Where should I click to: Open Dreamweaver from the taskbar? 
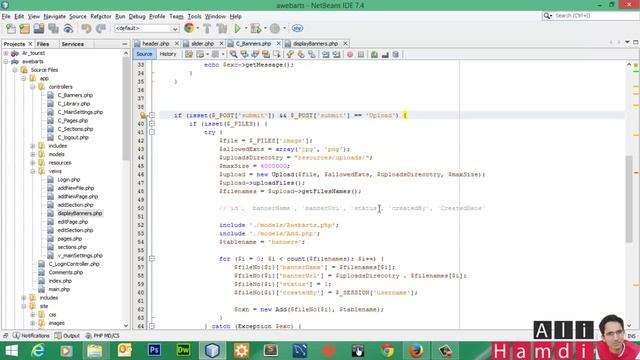coord(183,350)
